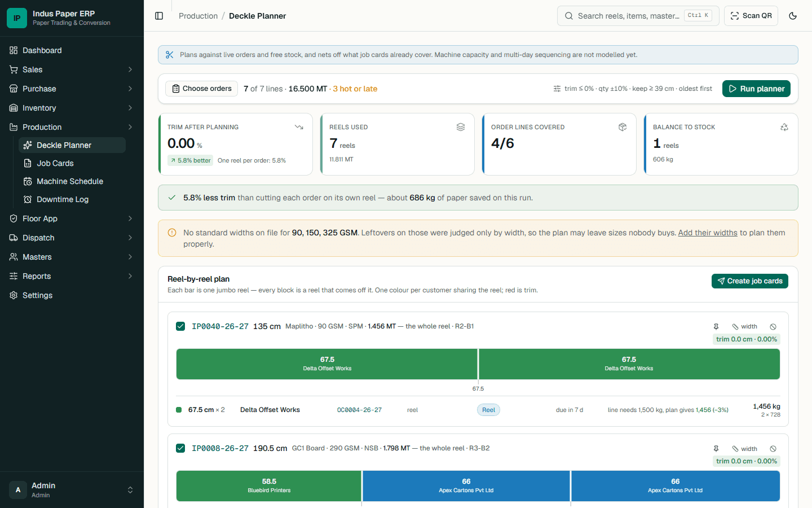Screen dimensions: 812x508
Task: Exclude reel IP0008-26-27 with ban icon
Action: pyautogui.click(x=773, y=449)
